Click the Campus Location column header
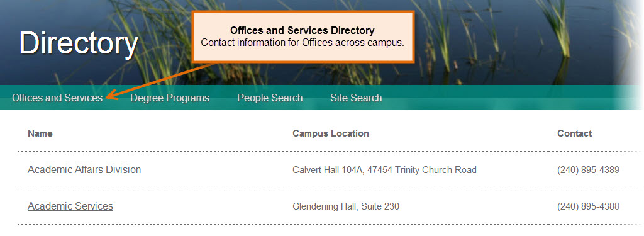Image resolution: width=644 pixels, height=236 pixels. (x=331, y=133)
